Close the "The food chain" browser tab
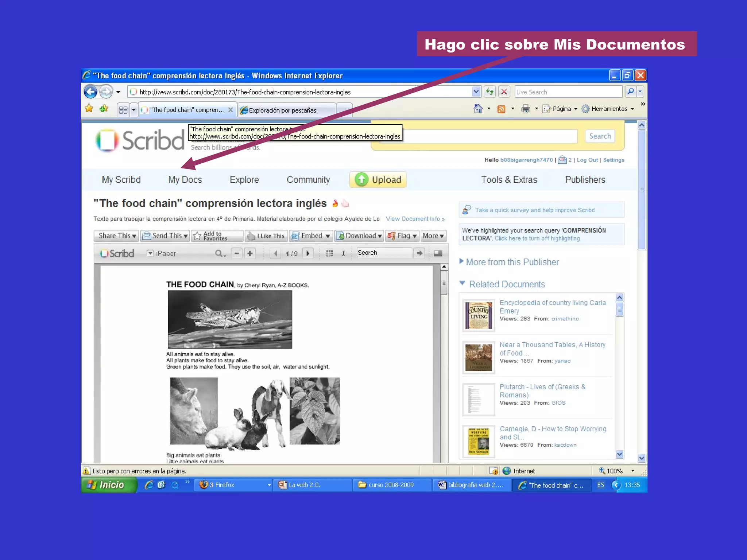Screen dimensions: 747x560 [231, 110]
